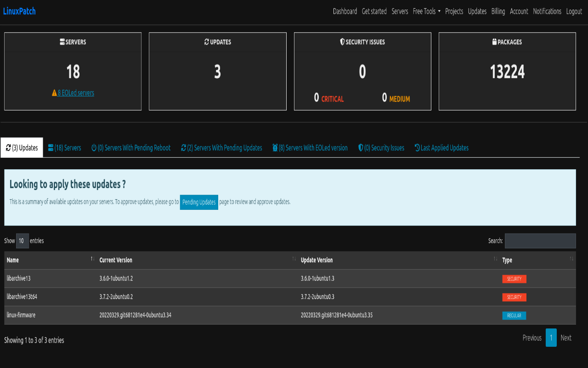This screenshot has width=588, height=368.
Task: Open the LinuxPatch home logo
Action: [19, 11]
